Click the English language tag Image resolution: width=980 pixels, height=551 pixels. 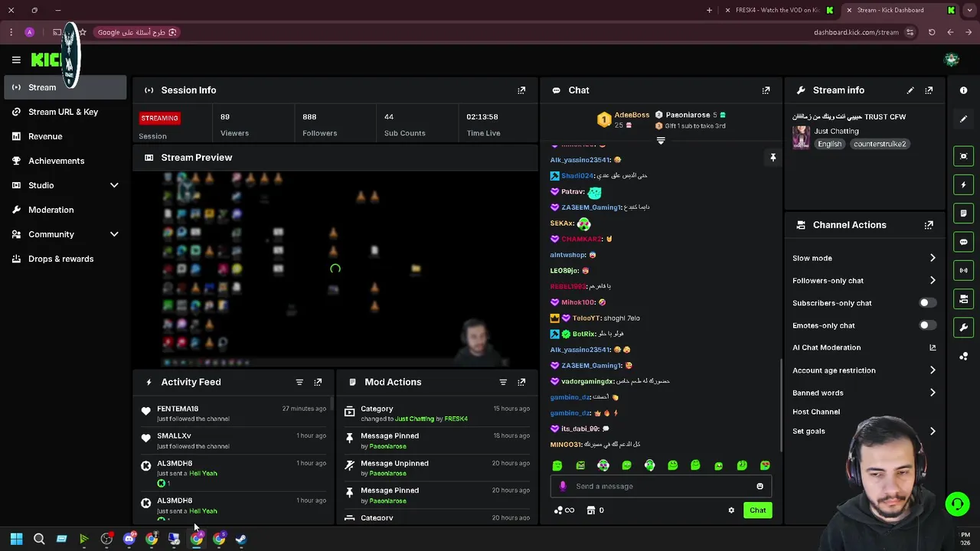click(x=829, y=144)
